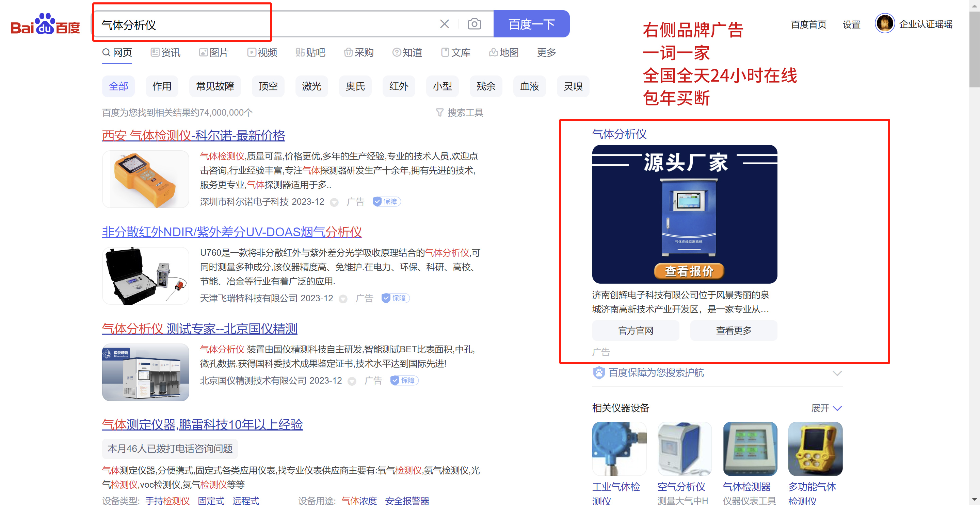980x505 pixels.
Task: Select the 网页 tab
Action: pyautogui.click(x=117, y=52)
